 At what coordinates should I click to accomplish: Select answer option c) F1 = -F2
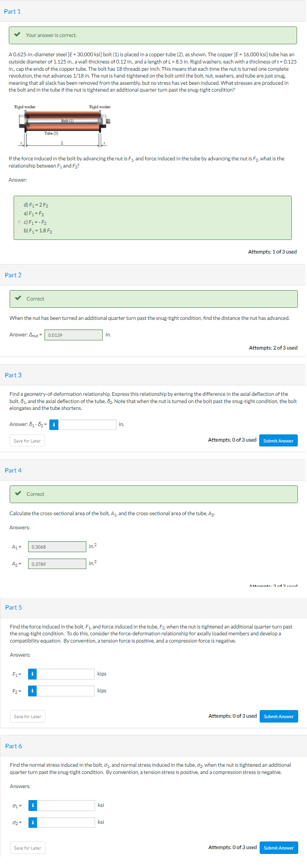click(x=19, y=222)
